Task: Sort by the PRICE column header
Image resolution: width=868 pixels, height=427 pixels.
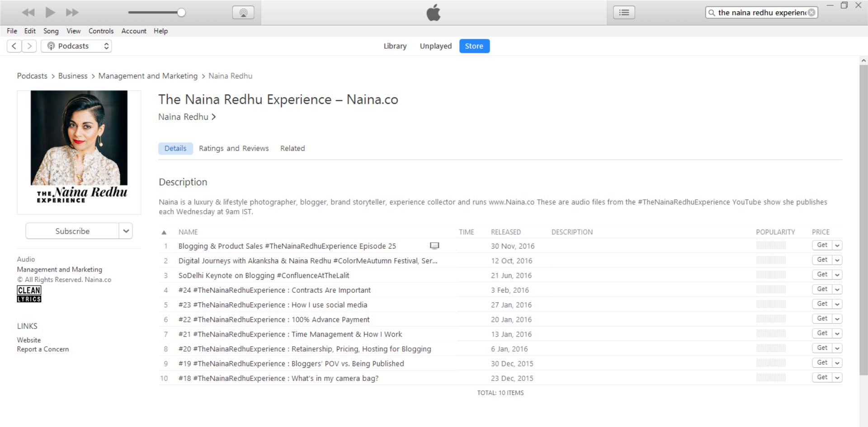Action: point(821,232)
